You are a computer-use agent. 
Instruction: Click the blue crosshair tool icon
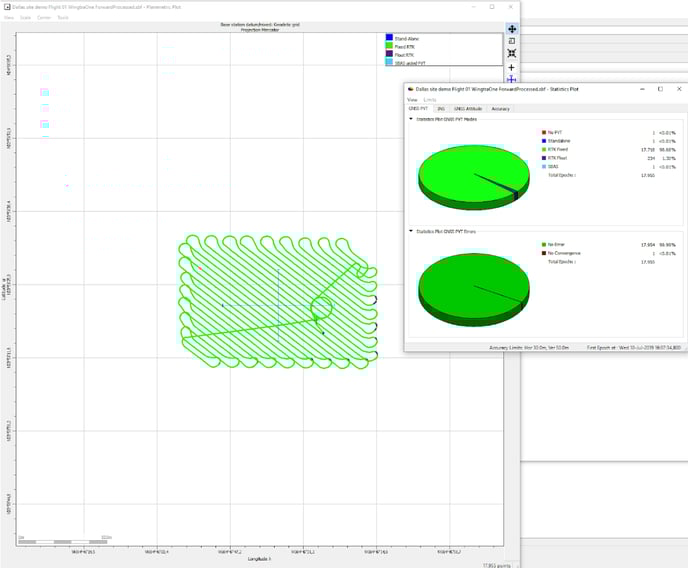tap(511, 79)
